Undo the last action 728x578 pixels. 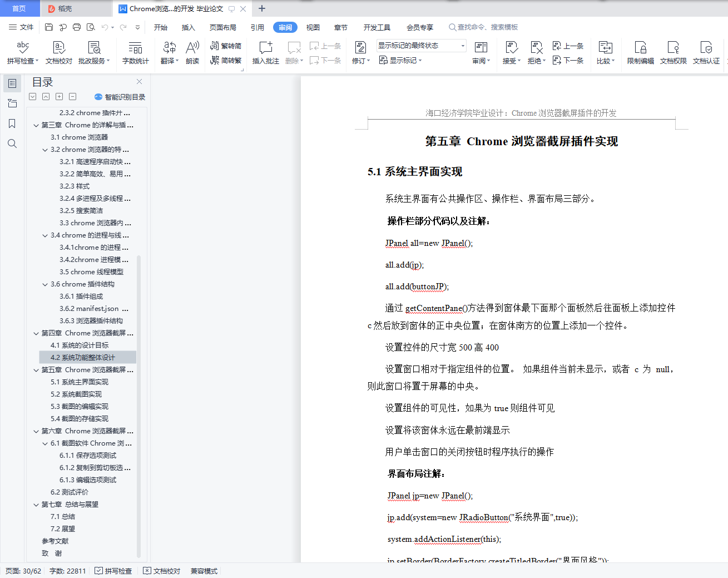point(105,27)
